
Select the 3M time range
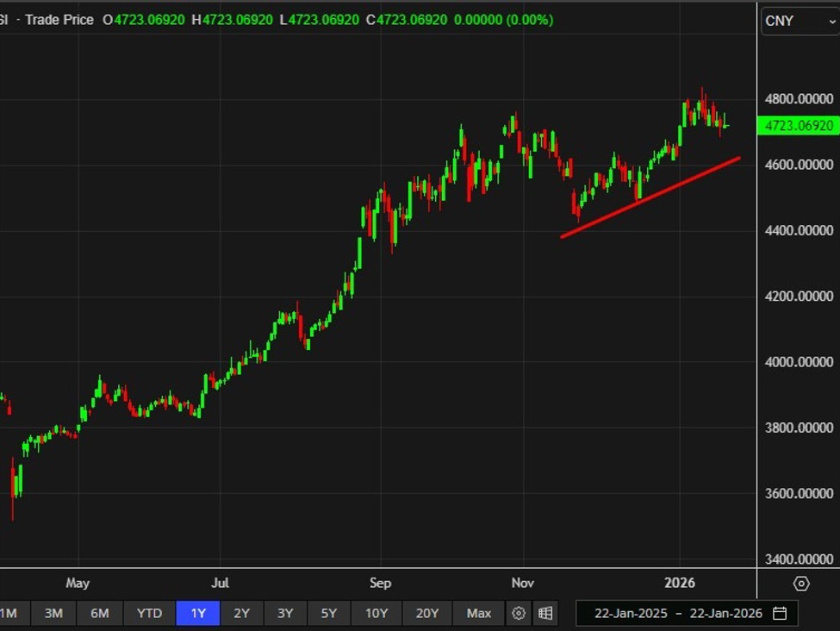coord(53,614)
